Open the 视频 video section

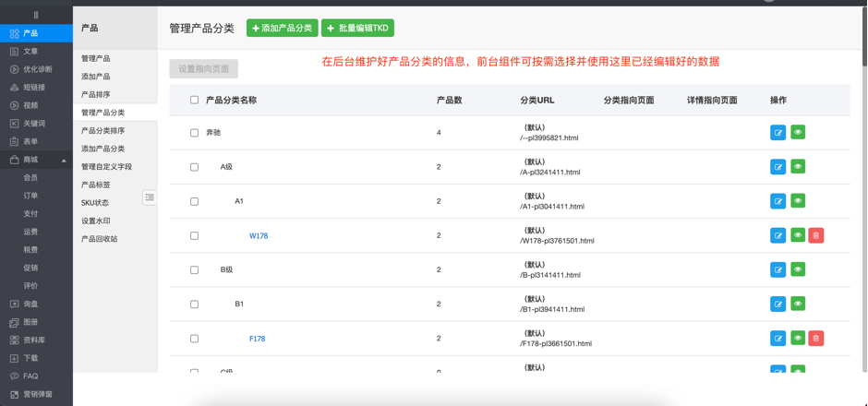[36, 105]
